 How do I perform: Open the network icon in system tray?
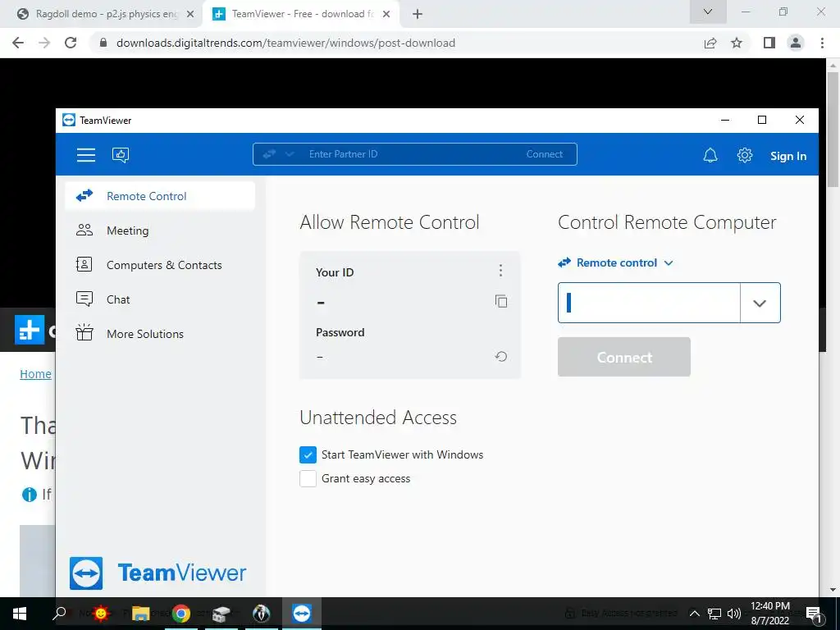(714, 614)
